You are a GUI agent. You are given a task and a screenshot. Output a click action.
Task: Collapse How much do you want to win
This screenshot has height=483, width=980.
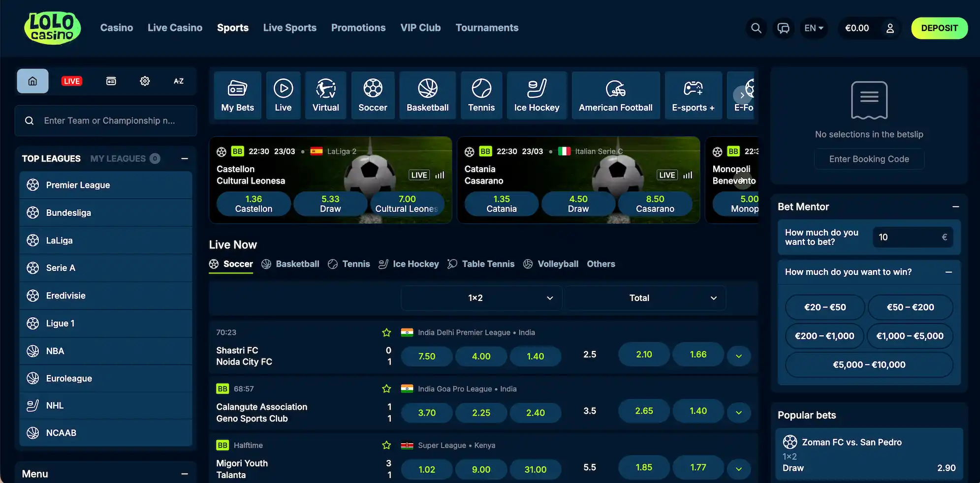[948, 272]
